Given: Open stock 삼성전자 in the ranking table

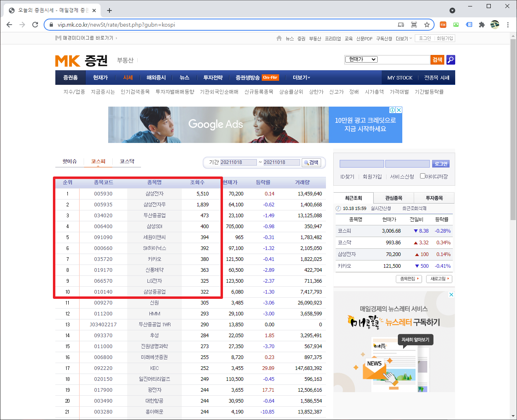Looking at the screenshot, I should click(154, 194).
